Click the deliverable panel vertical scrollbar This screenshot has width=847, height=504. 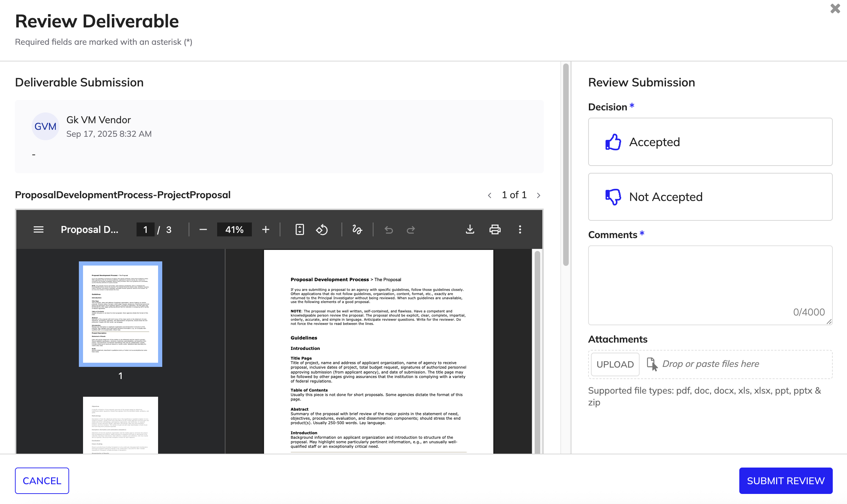tap(566, 165)
